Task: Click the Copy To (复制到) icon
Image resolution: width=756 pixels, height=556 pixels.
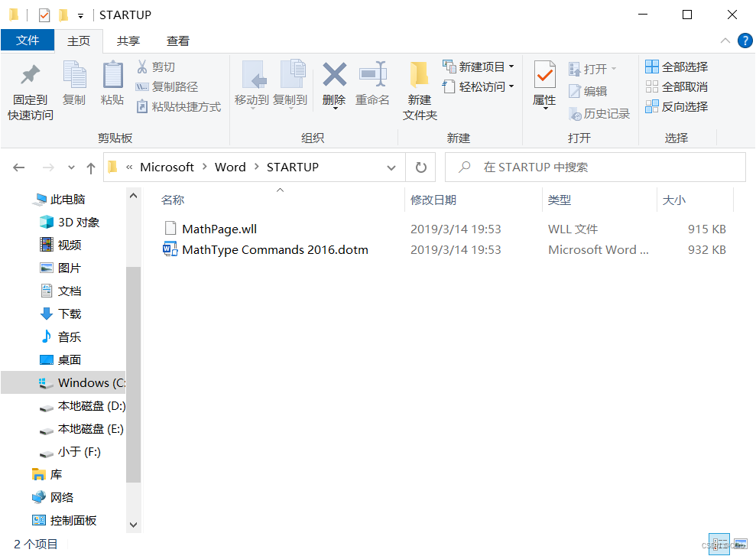Action: pyautogui.click(x=292, y=74)
